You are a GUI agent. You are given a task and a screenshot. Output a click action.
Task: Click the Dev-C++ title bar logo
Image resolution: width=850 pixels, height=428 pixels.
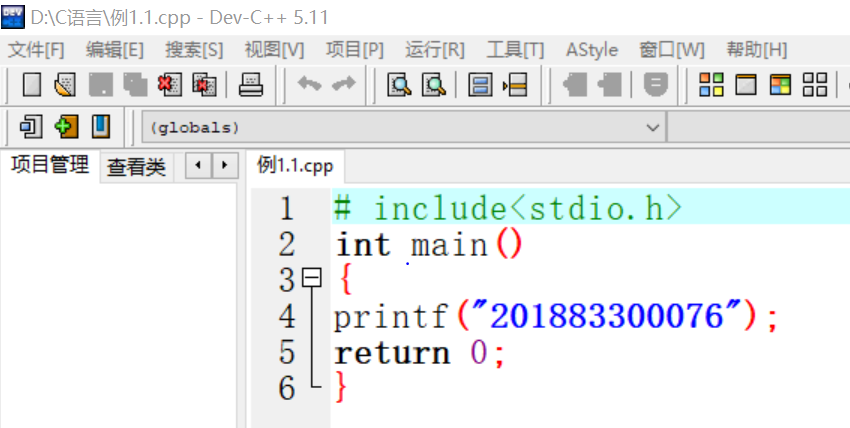13,17
